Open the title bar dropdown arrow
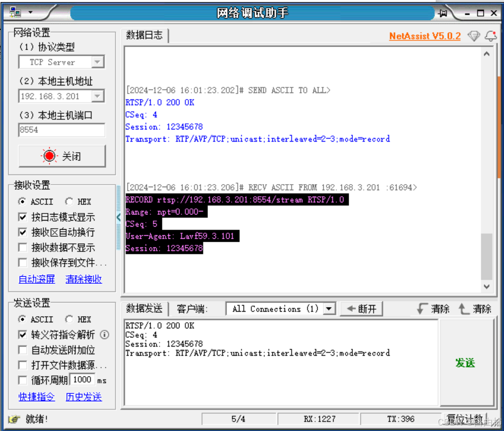The image size is (504, 431). tap(30, 13)
